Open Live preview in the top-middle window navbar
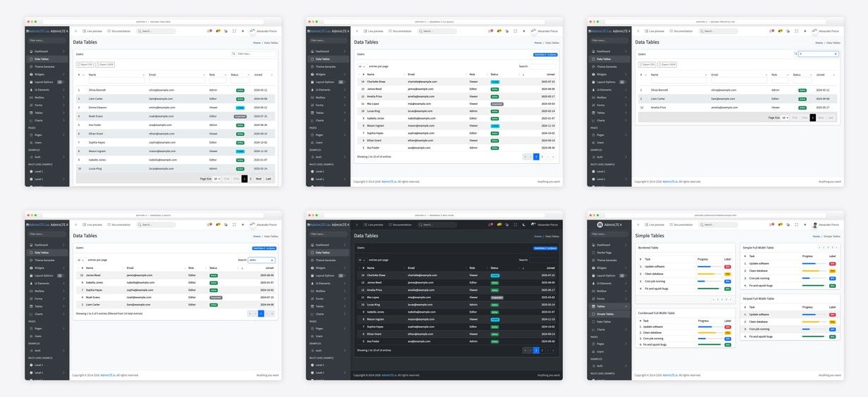Screen dimensions: 868x397 pos(374,31)
